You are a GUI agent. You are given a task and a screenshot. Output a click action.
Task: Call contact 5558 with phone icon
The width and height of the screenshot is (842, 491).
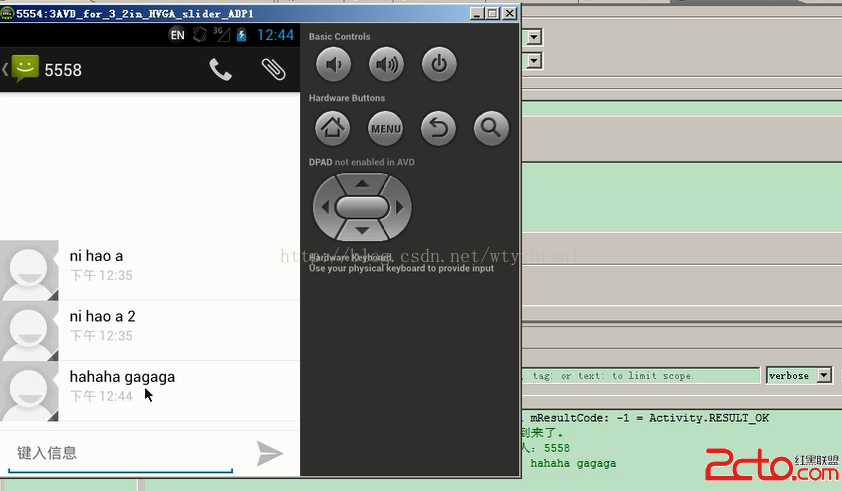pos(220,70)
